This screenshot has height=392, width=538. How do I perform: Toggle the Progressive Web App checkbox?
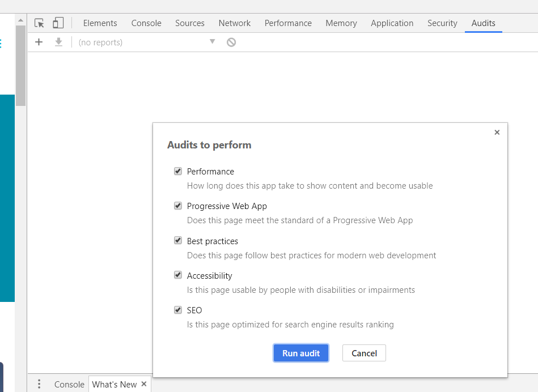coord(178,206)
